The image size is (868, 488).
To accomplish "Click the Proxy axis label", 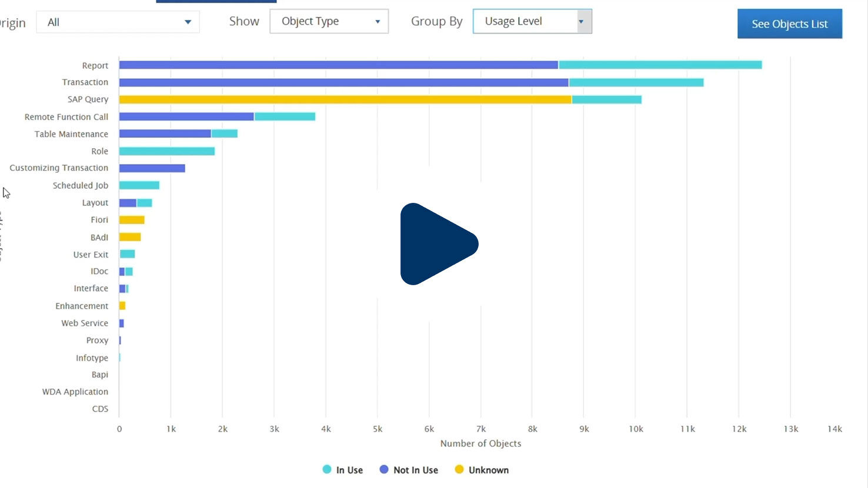I will tap(97, 340).
